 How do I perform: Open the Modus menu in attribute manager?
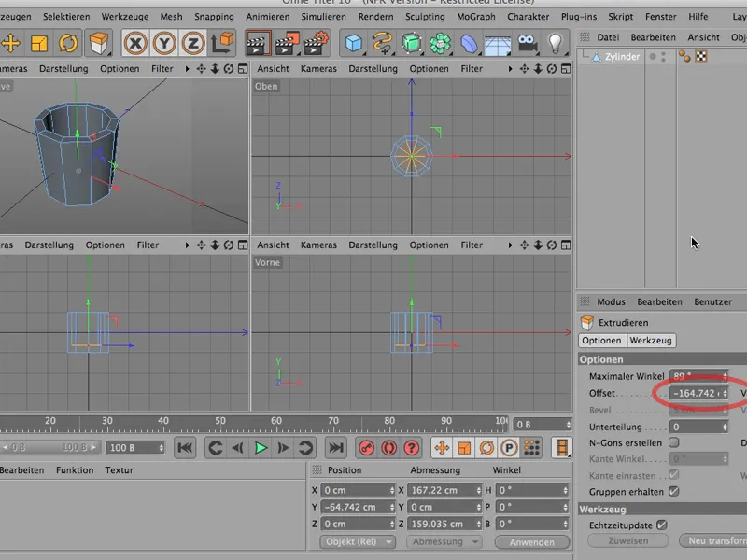click(x=611, y=301)
